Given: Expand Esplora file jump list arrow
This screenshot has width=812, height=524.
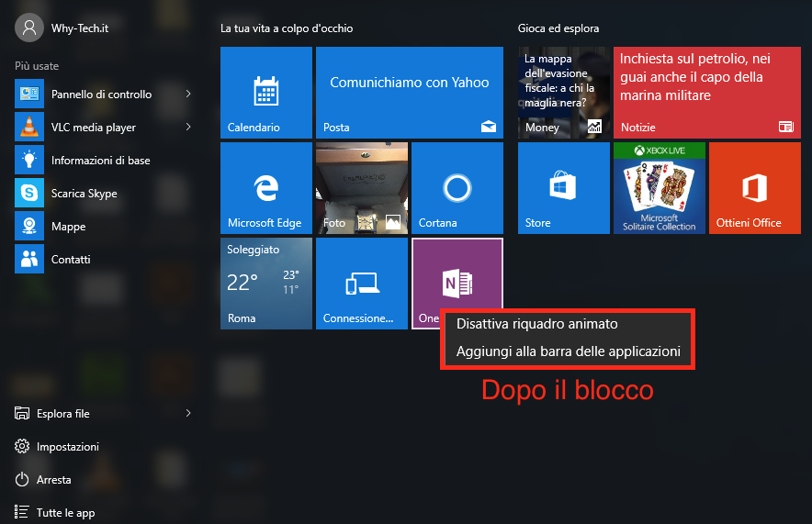Looking at the screenshot, I should tap(188, 413).
